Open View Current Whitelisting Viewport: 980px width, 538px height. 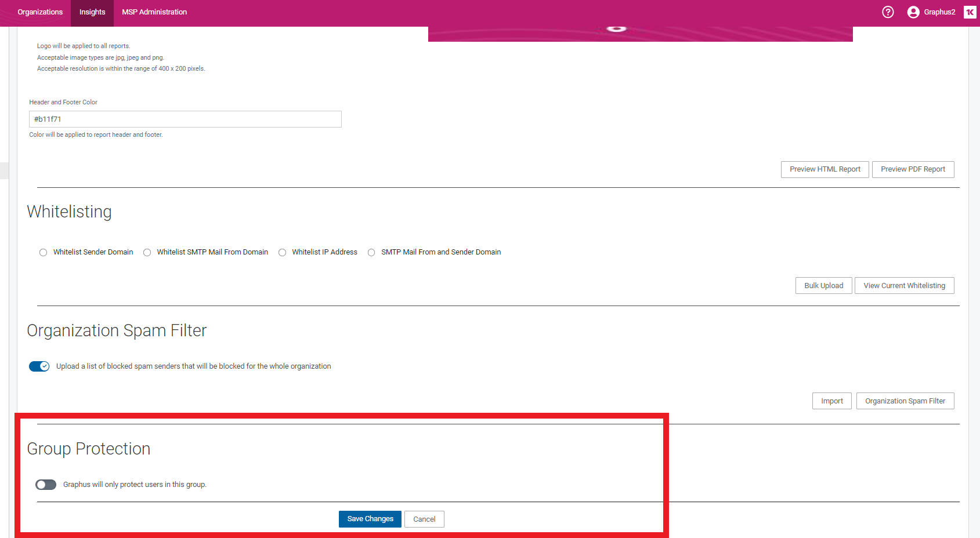[904, 286]
